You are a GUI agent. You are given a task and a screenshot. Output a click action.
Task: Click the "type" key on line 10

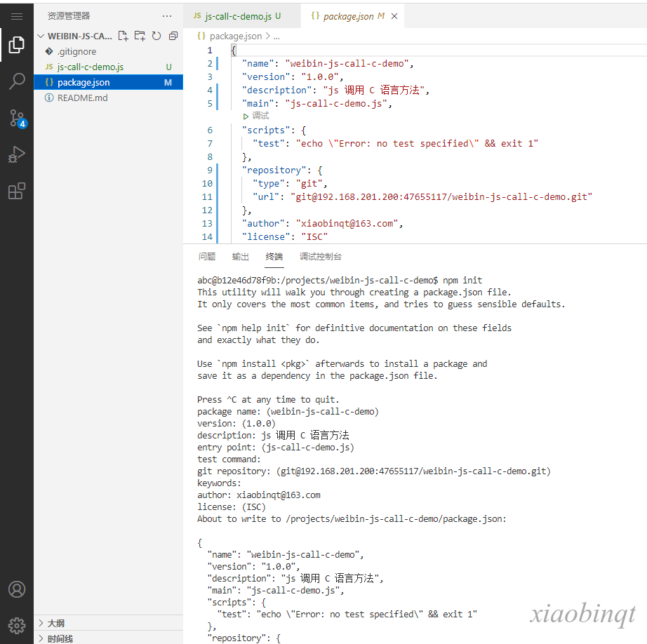tap(268, 184)
